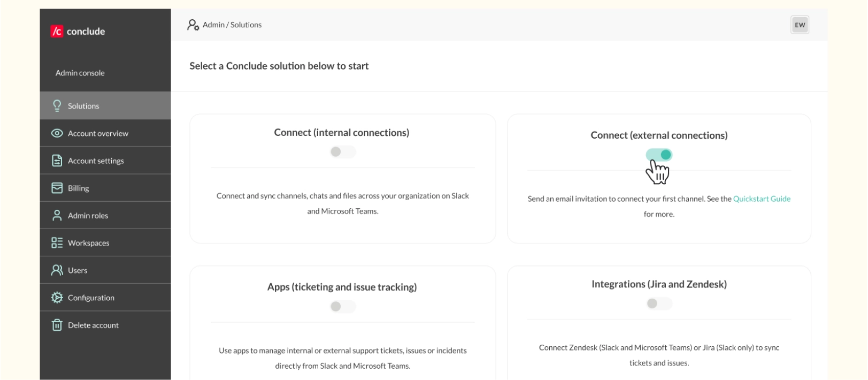The image size is (868, 380).
Task: Click the Delete account trash icon
Action: pyautogui.click(x=57, y=324)
